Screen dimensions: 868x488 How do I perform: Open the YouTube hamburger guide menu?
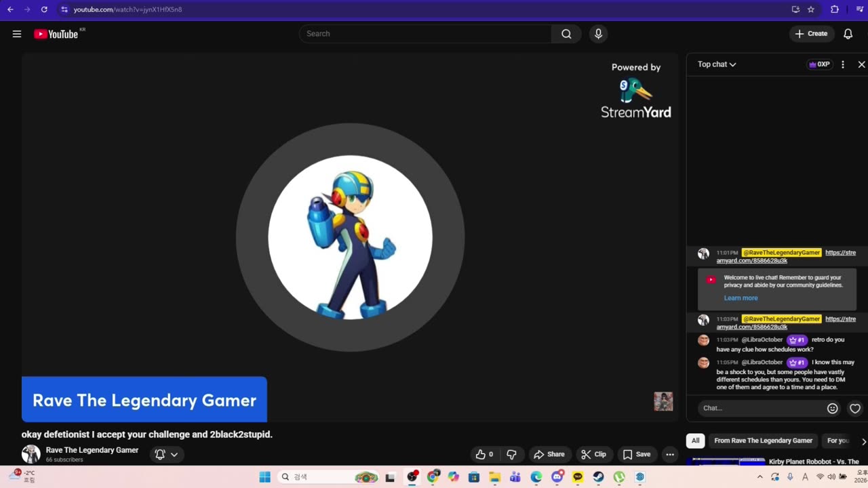pyautogui.click(x=17, y=34)
